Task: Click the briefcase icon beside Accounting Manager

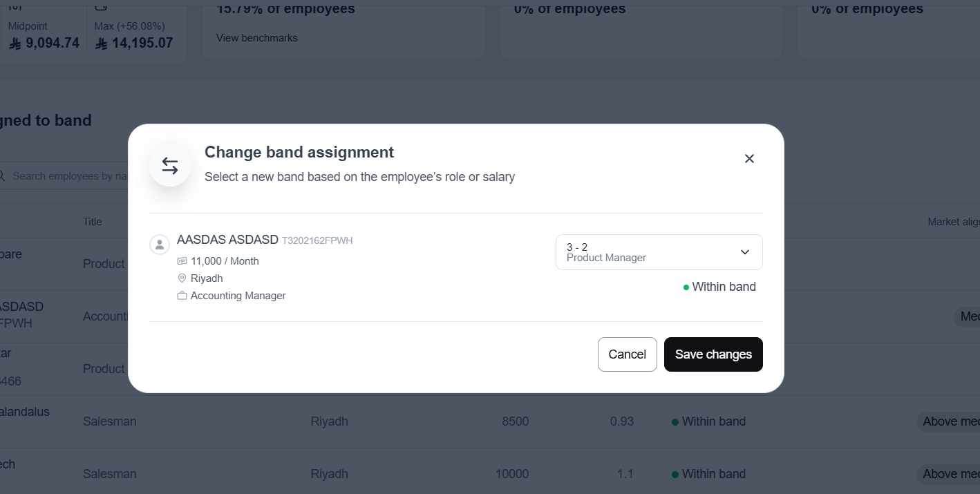Action: tap(182, 296)
